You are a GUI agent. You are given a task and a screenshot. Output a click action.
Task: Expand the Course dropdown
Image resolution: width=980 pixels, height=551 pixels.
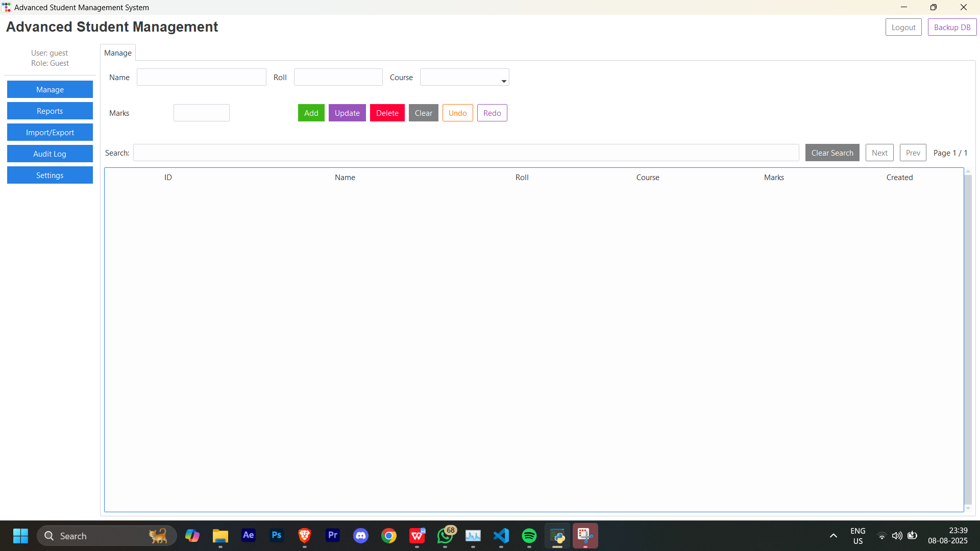point(503,81)
